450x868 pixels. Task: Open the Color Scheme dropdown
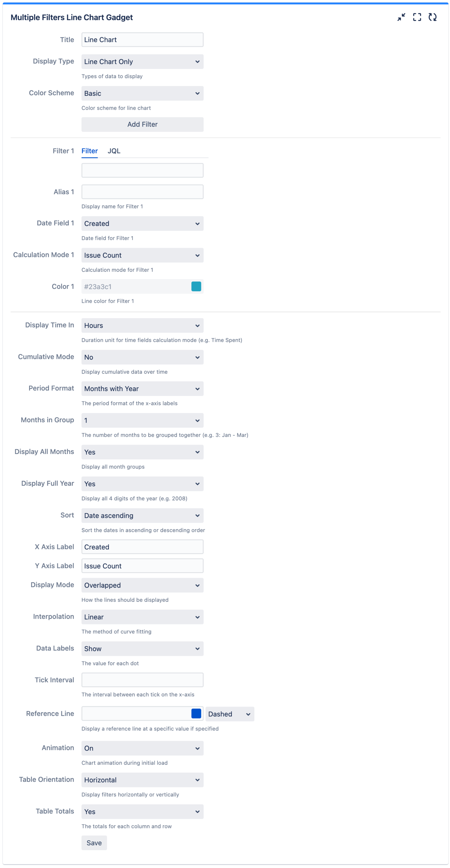click(x=142, y=93)
